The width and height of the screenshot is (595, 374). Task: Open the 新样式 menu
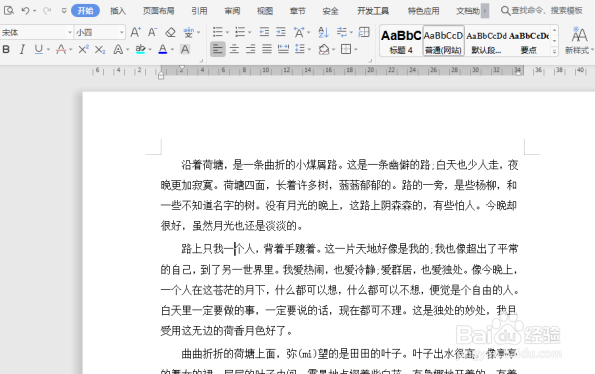click(x=579, y=41)
